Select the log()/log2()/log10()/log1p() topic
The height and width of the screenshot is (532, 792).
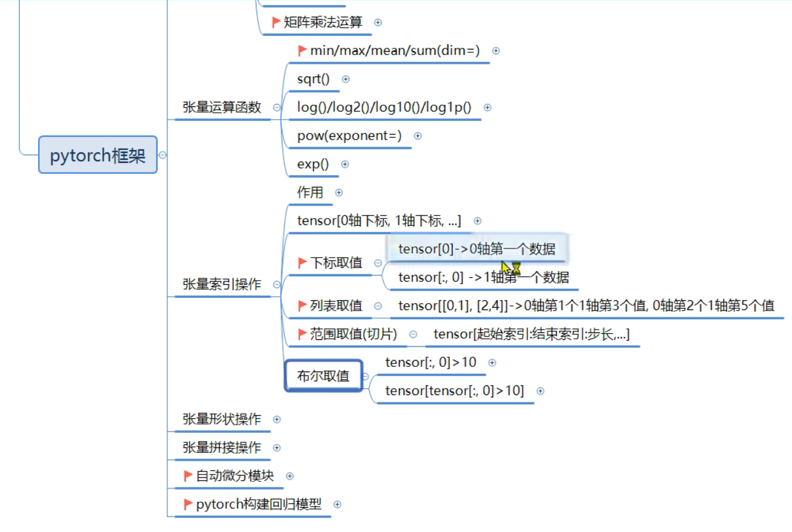pos(384,107)
